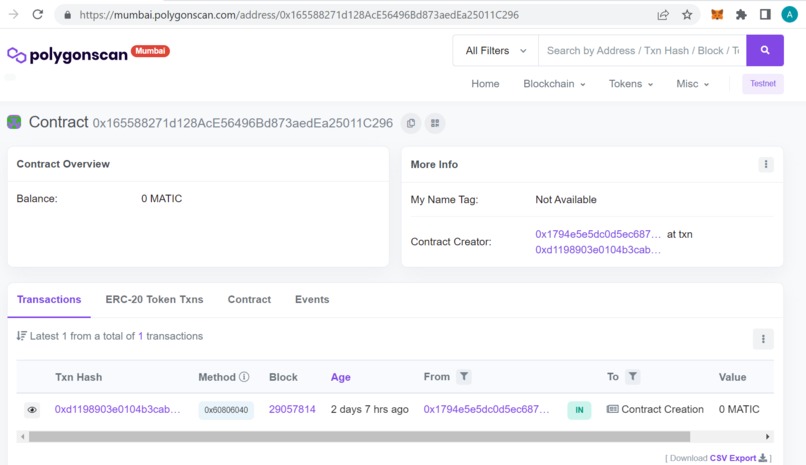
Task: Click the Contract Creation icon in To column
Action: coord(612,410)
